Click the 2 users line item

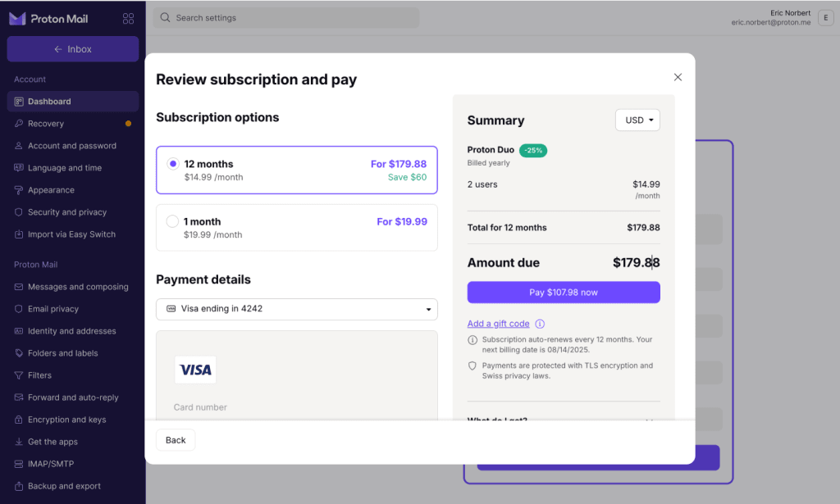point(482,184)
